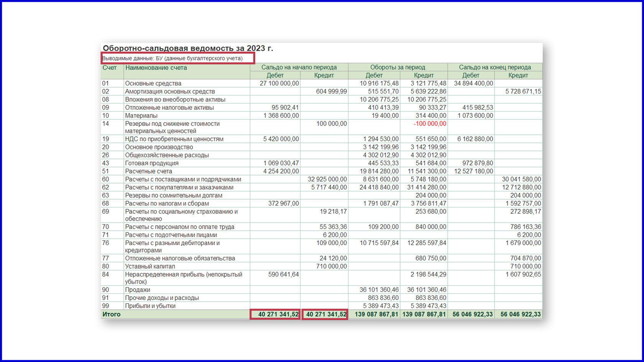Click the red value -100 000,00
This screenshot has width=644, height=362.
click(430, 124)
